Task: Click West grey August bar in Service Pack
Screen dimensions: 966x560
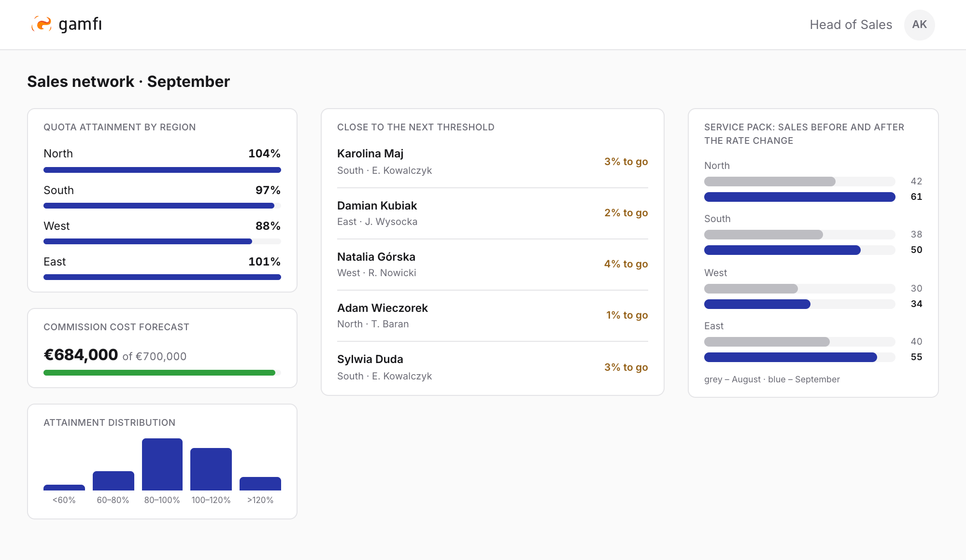Action: click(x=751, y=289)
